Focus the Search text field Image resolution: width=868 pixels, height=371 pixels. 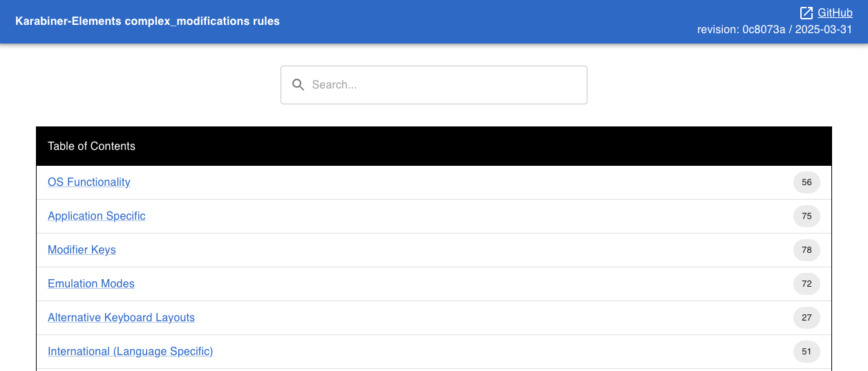(x=442, y=85)
